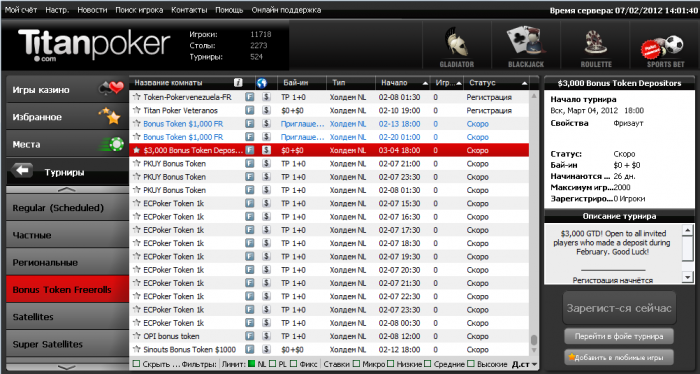
Task: Select Satellites tournaments category
Action: click(67, 316)
